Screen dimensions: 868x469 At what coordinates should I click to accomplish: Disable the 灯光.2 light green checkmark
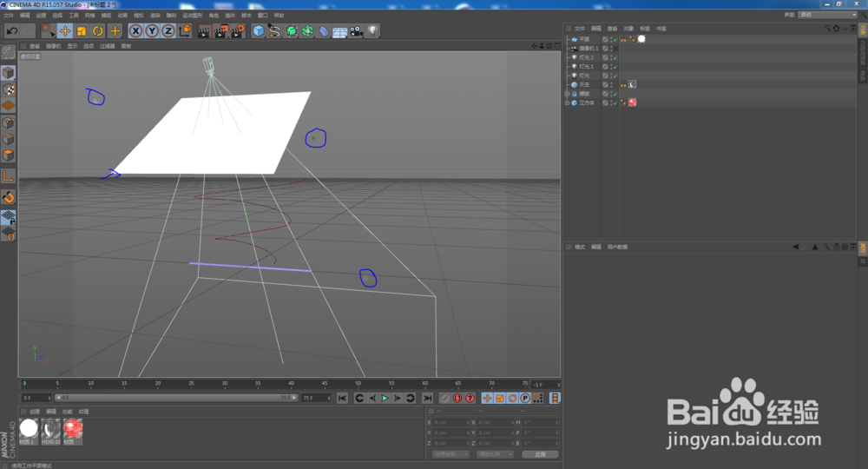coord(615,57)
